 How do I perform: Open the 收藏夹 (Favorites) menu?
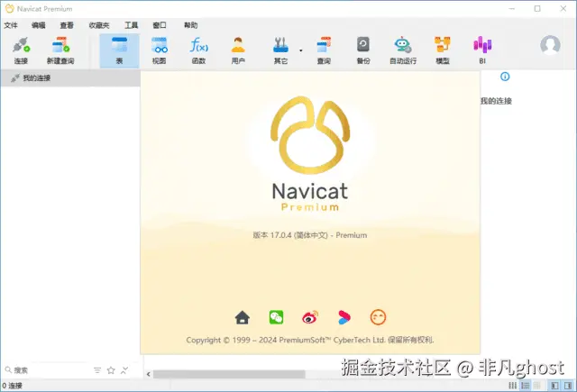point(99,25)
